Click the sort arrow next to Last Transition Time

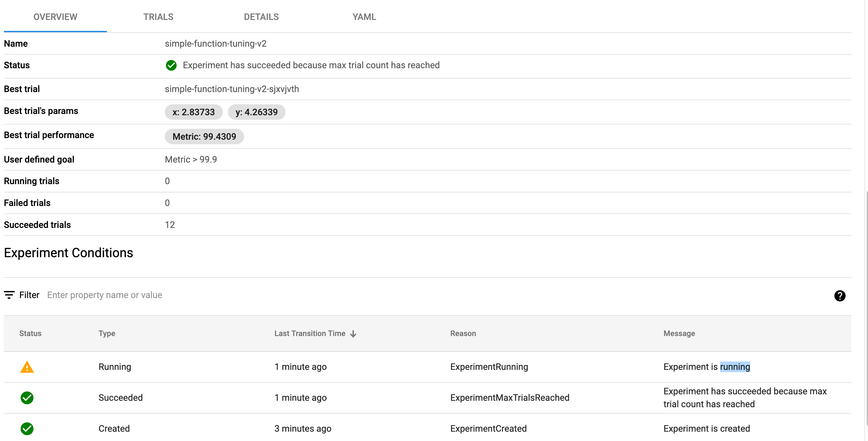[353, 333]
